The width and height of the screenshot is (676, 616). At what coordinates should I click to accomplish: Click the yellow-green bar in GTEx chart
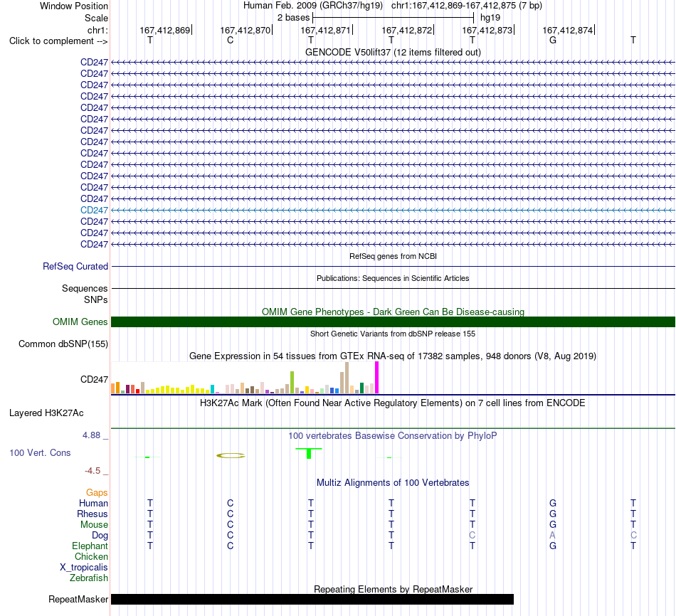click(x=292, y=383)
